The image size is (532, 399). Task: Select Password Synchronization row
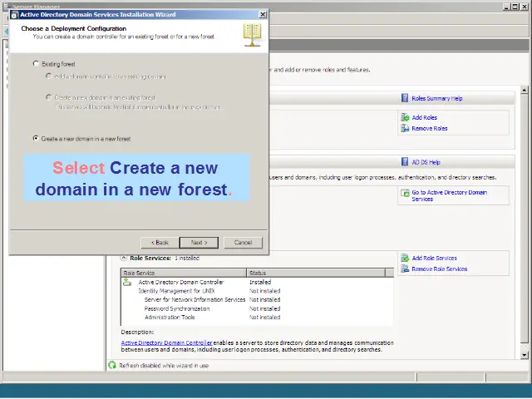click(x=177, y=308)
